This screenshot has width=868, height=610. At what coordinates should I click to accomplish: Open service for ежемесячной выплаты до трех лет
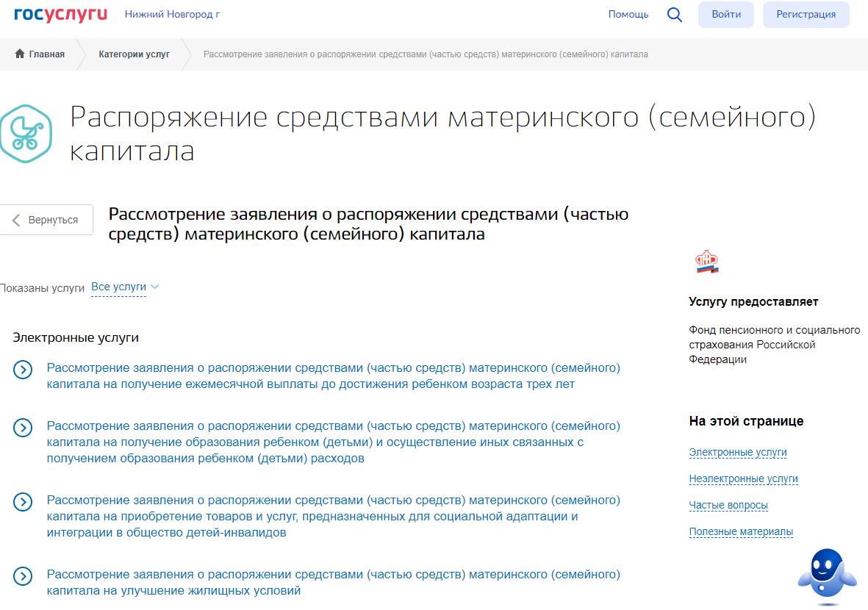(333, 376)
